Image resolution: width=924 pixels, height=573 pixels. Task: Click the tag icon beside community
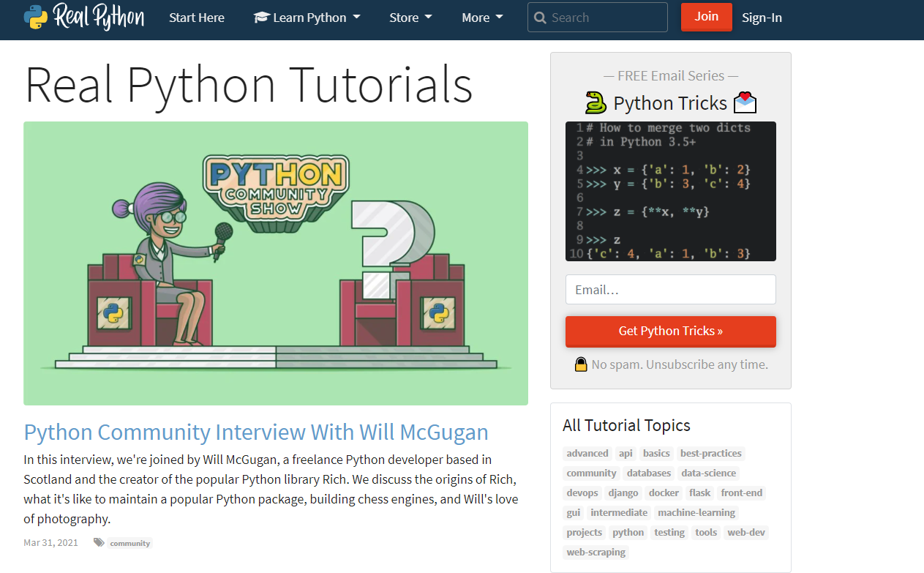(99, 542)
